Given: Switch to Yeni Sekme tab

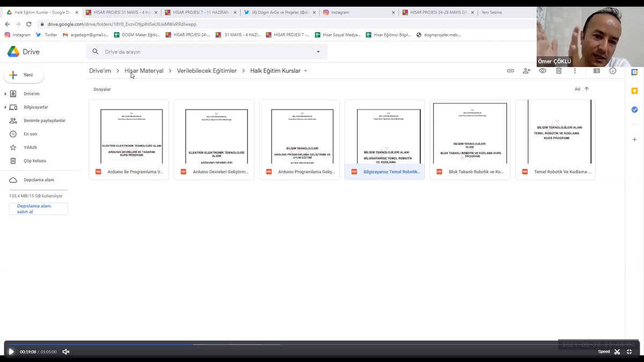Looking at the screenshot, I should pos(492,12).
